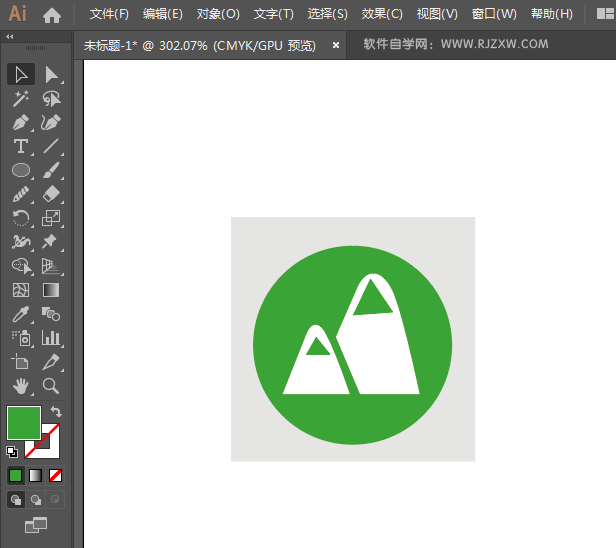Select the Hand tool

click(20, 386)
